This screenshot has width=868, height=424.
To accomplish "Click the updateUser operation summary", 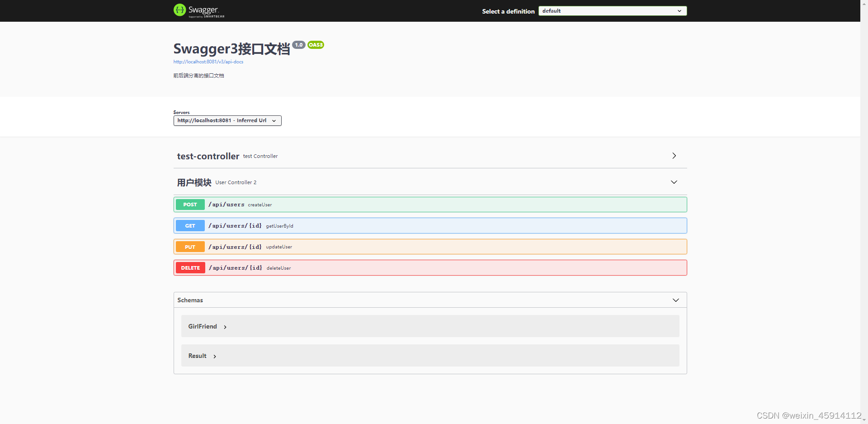I will tap(279, 247).
